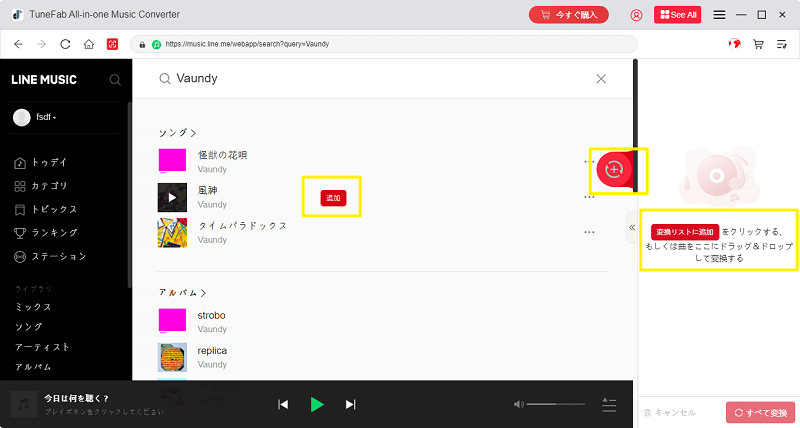Click the 今すぐ購入 buy button
800x428 pixels.
pos(569,15)
